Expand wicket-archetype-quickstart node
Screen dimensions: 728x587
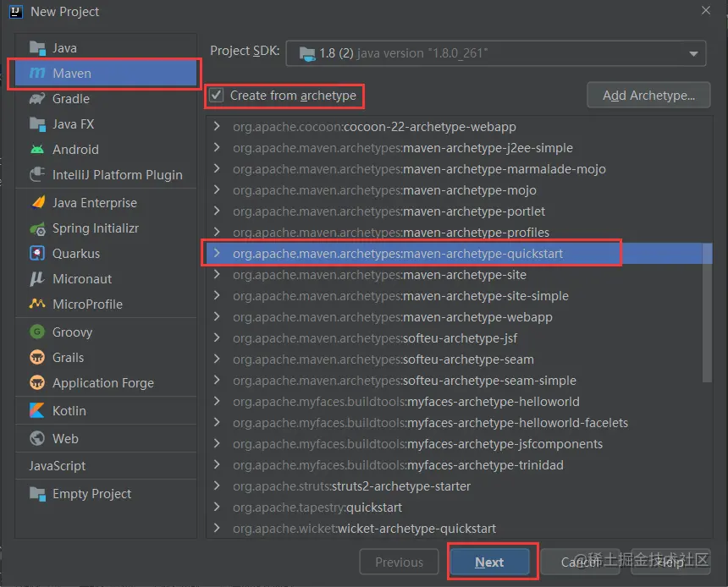(x=217, y=528)
